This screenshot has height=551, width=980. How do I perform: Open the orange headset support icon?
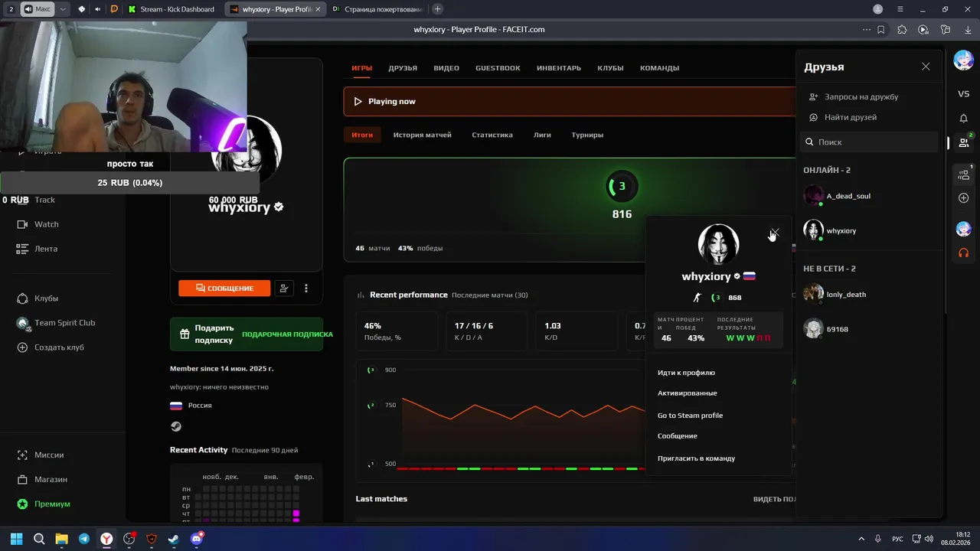point(963,253)
